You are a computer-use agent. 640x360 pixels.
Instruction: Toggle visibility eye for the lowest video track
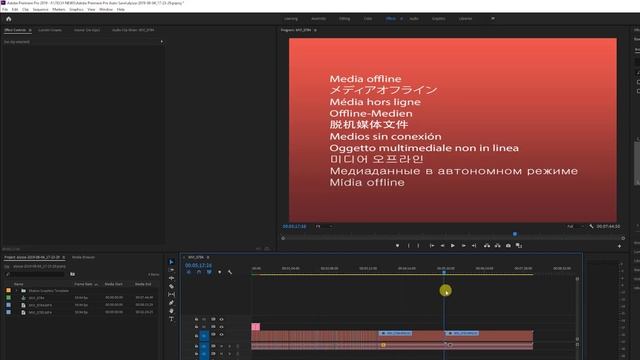(221, 335)
